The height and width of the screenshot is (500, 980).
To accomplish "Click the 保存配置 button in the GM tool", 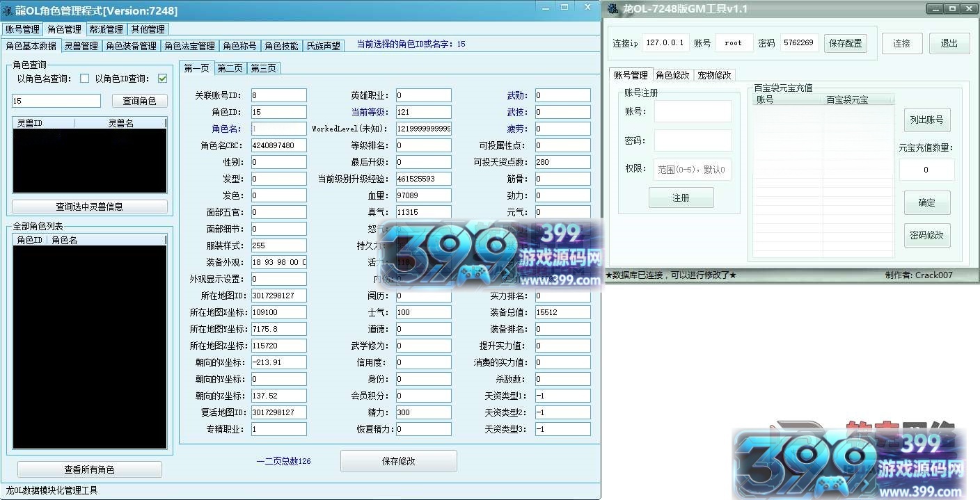I will [x=846, y=43].
